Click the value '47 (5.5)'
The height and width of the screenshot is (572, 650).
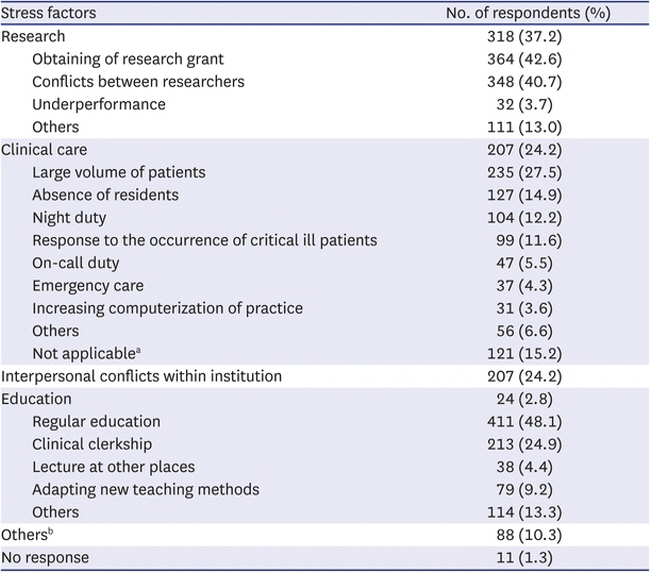[x=524, y=263]
